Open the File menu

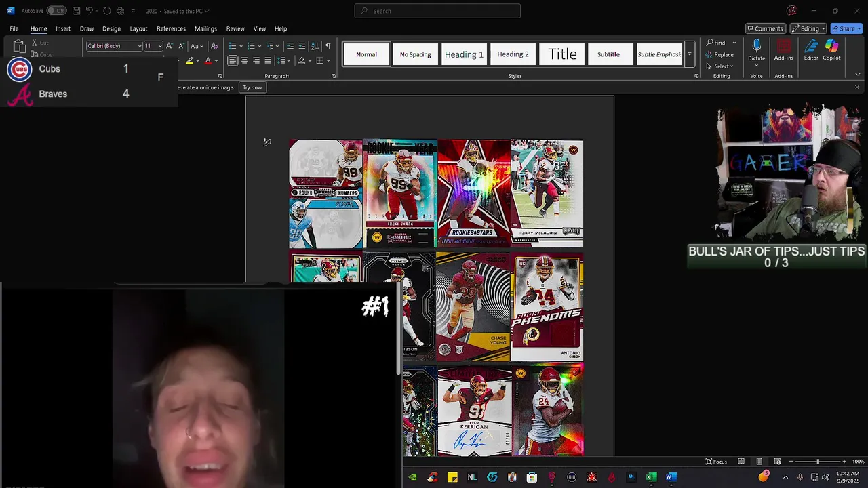tap(14, 28)
